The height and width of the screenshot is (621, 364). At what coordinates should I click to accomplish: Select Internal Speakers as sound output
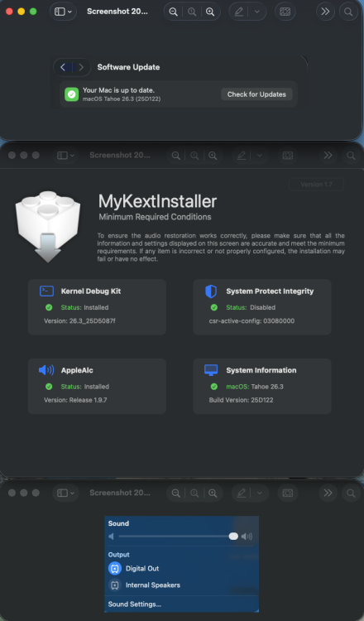click(x=182, y=585)
